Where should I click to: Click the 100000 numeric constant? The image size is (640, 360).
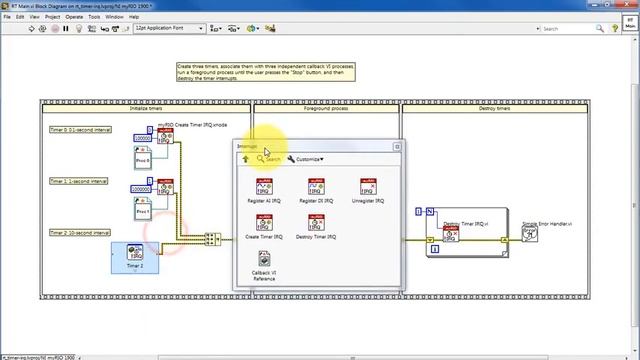[x=142, y=138]
